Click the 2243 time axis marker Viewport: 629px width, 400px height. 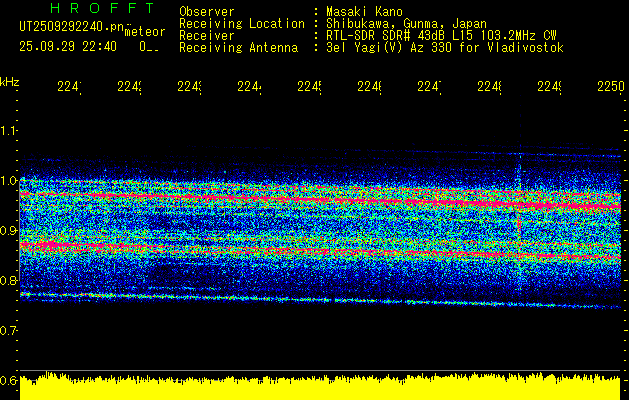189,86
